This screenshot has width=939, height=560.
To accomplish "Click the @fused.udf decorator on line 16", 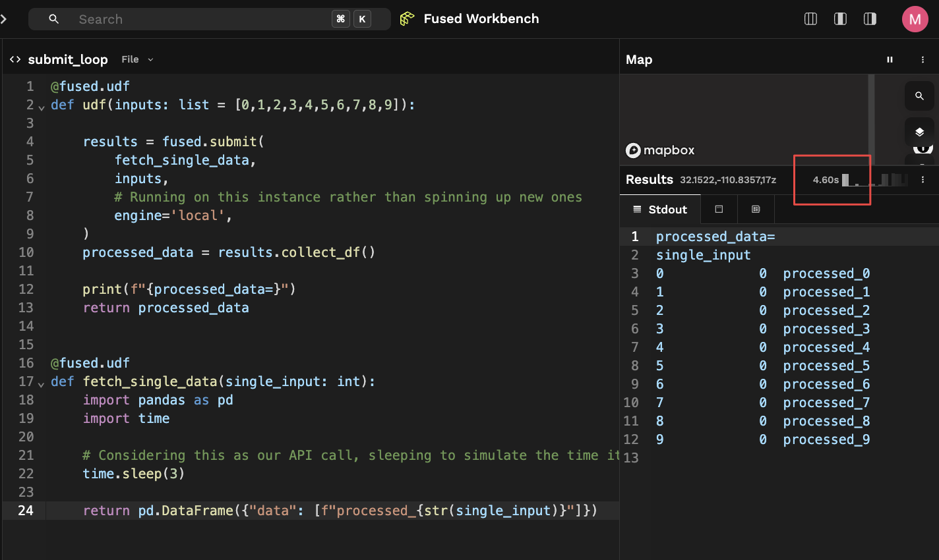I will 90,363.
